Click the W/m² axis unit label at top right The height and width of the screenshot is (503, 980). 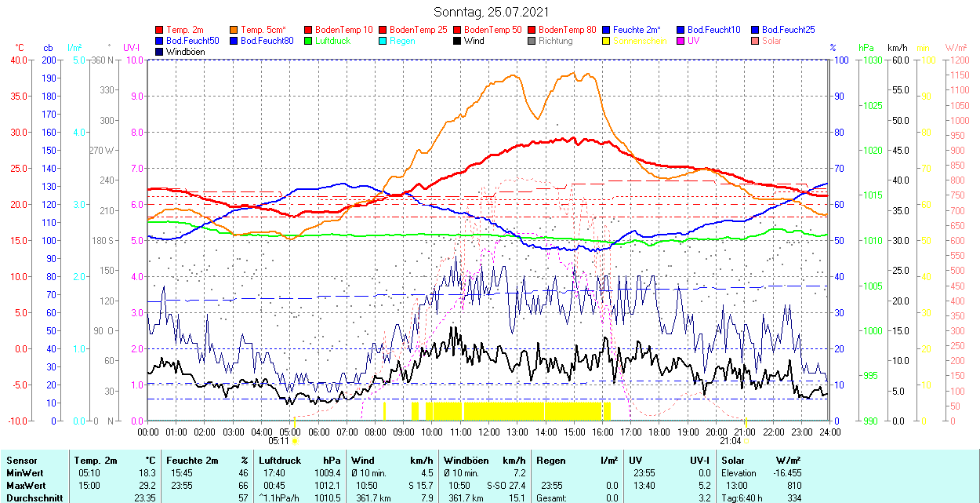956,48
